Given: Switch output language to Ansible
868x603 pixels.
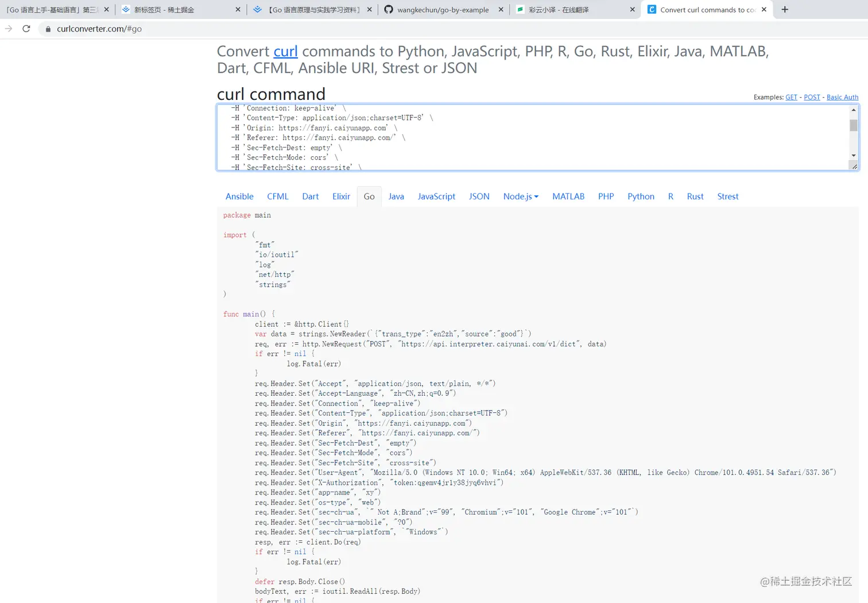Looking at the screenshot, I should [x=239, y=196].
